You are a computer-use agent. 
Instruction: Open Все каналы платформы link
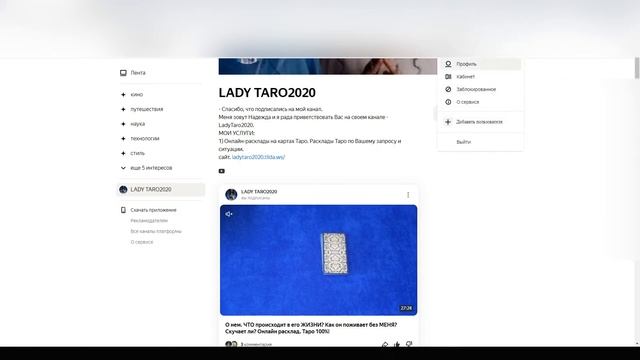(156, 231)
